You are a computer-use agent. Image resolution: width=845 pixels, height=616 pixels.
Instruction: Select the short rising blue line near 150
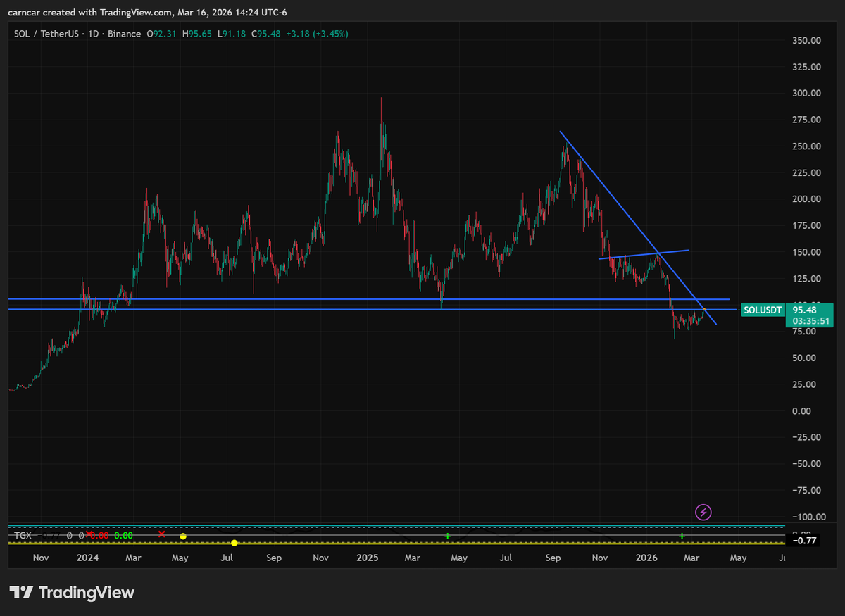click(644, 254)
